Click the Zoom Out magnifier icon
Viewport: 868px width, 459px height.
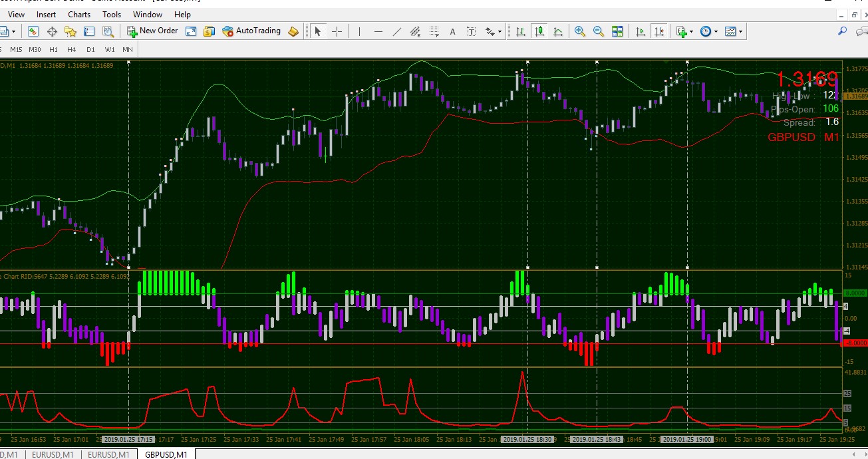point(599,31)
